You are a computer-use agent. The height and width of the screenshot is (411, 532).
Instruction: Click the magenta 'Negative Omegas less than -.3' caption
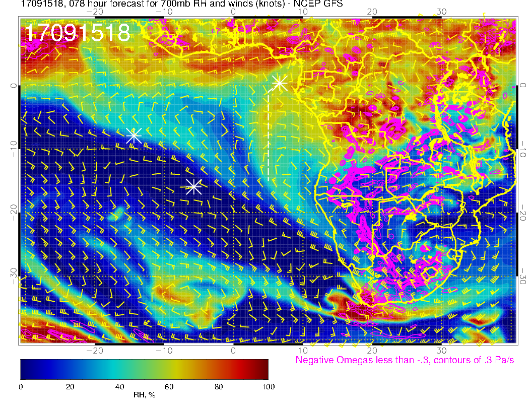point(405,360)
